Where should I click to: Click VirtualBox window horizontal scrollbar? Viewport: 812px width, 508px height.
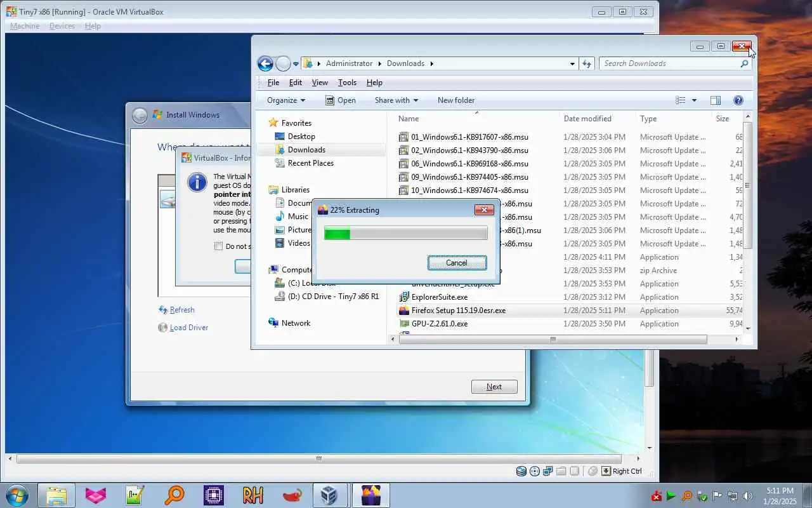[x=318, y=458]
